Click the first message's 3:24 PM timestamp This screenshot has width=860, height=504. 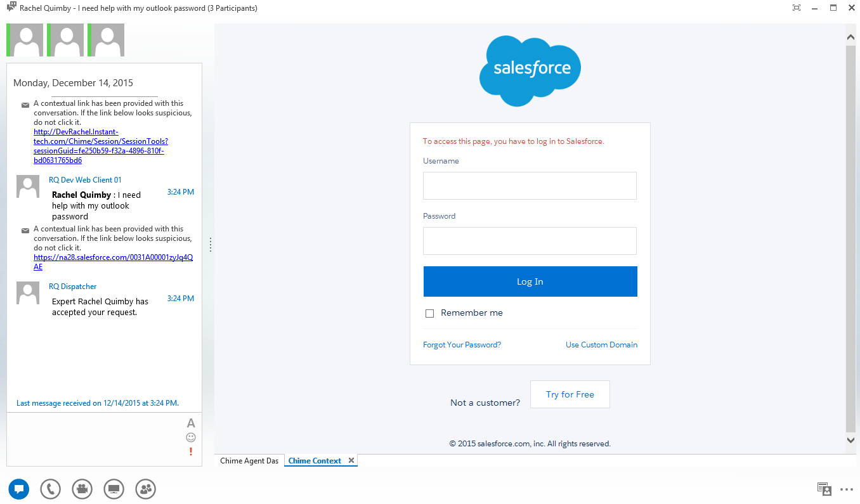tap(181, 192)
